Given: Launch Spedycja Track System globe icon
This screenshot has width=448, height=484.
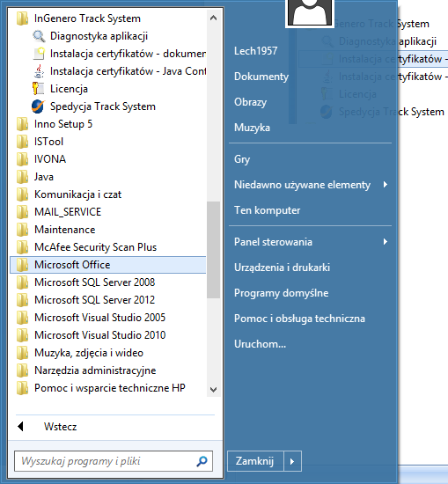Looking at the screenshot, I should pos(39,106).
